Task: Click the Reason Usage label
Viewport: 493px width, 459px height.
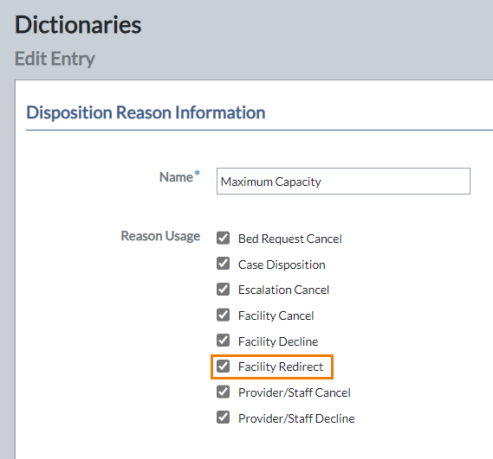Action: pyautogui.click(x=160, y=236)
